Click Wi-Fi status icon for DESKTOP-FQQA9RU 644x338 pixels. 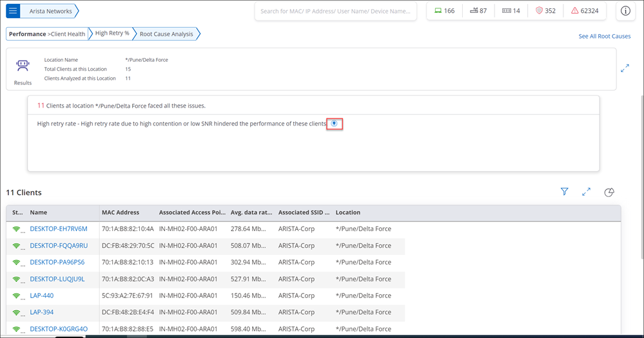pos(16,246)
